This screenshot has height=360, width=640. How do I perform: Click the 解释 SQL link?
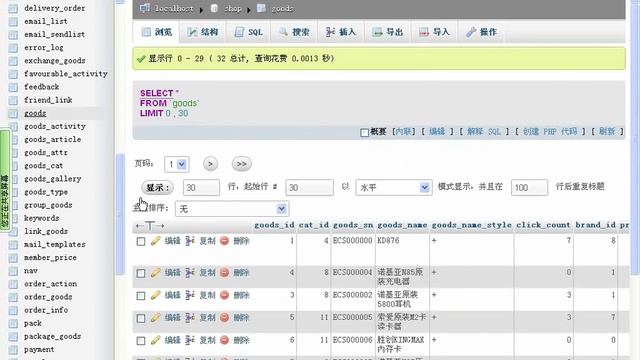click(x=483, y=131)
